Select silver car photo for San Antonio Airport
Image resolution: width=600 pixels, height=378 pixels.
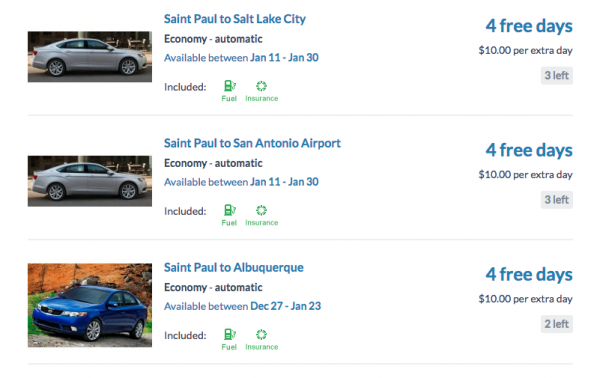tap(90, 181)
